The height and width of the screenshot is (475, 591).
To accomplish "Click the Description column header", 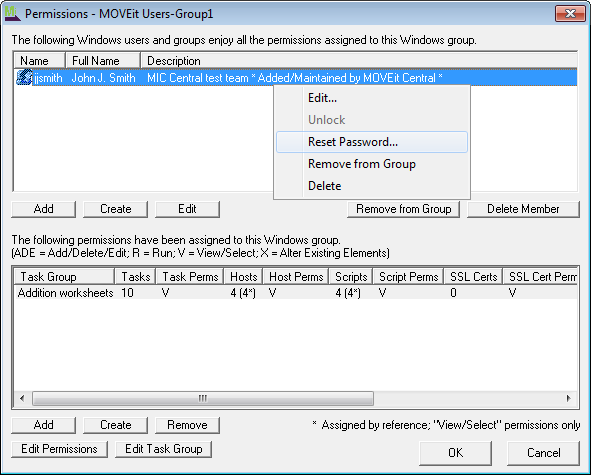I will coord(359,60).
